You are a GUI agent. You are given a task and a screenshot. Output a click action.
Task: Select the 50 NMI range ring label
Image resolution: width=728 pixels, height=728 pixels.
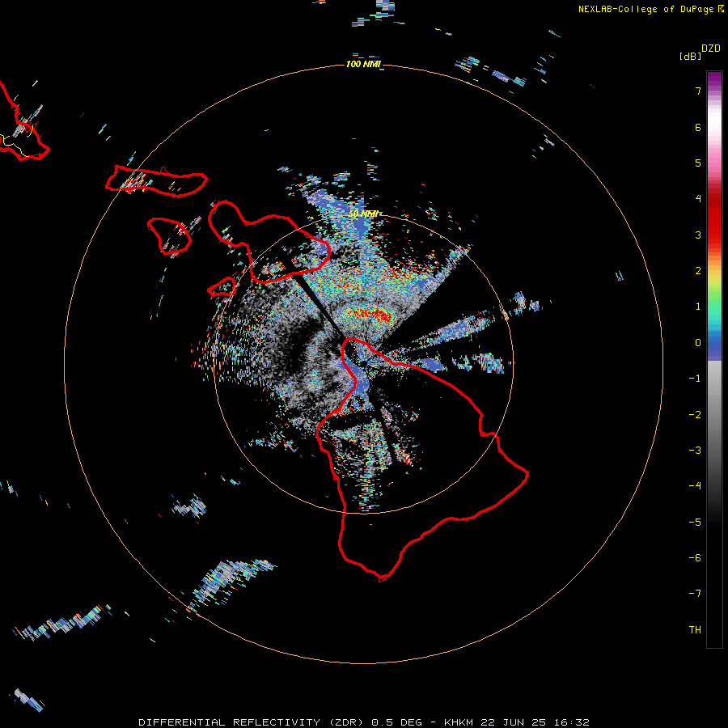(363, 214)
